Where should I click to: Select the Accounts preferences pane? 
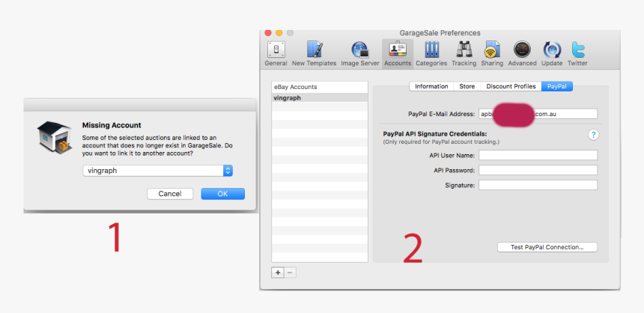tap(398, 54)
